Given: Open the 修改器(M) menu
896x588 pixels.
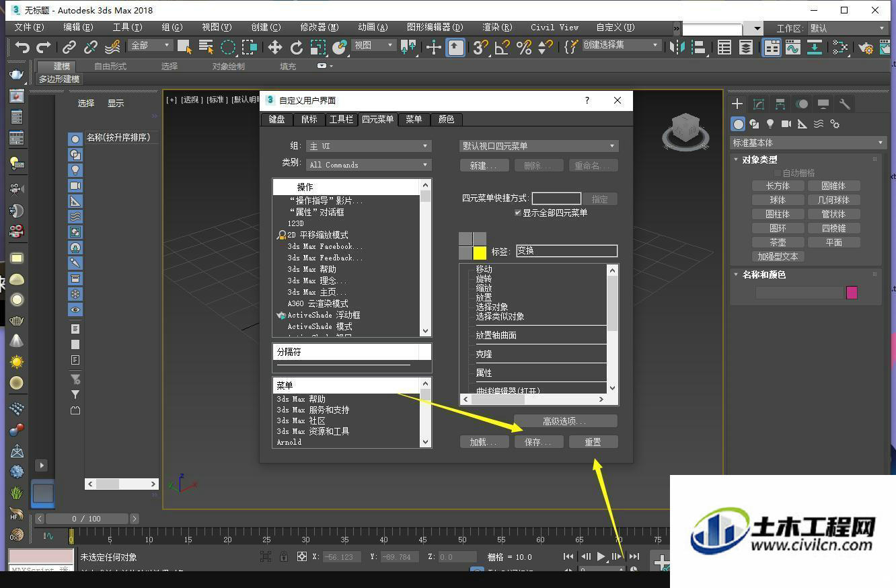Looking at the screenshot, I should (319, 28).
